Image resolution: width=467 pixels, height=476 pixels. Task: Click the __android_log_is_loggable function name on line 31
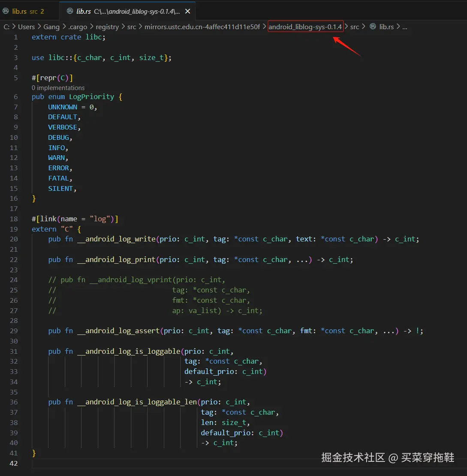pyautogui.click(x=129, y=352)
